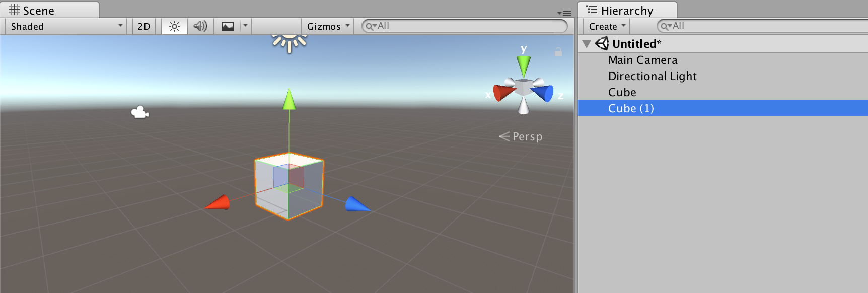The image size is (868, 293).
Task: Switch to the Hierarchy tab
Action: tap(626, 11)
